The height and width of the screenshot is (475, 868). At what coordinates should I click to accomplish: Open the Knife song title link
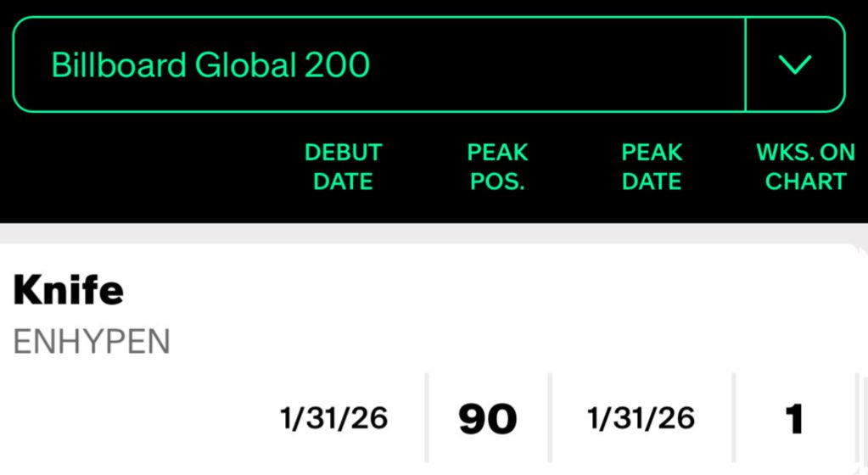click(69, 291)
